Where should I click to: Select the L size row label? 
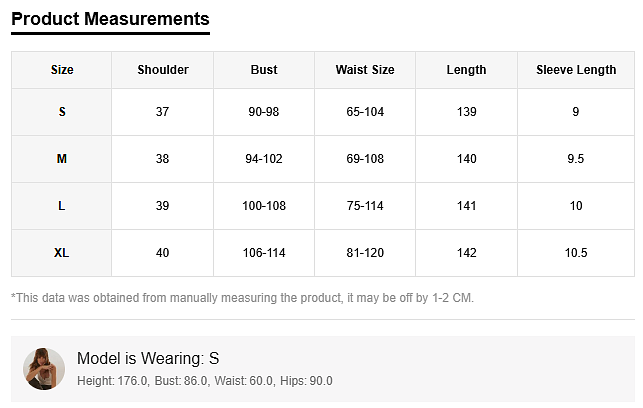(x=62, y=206)
